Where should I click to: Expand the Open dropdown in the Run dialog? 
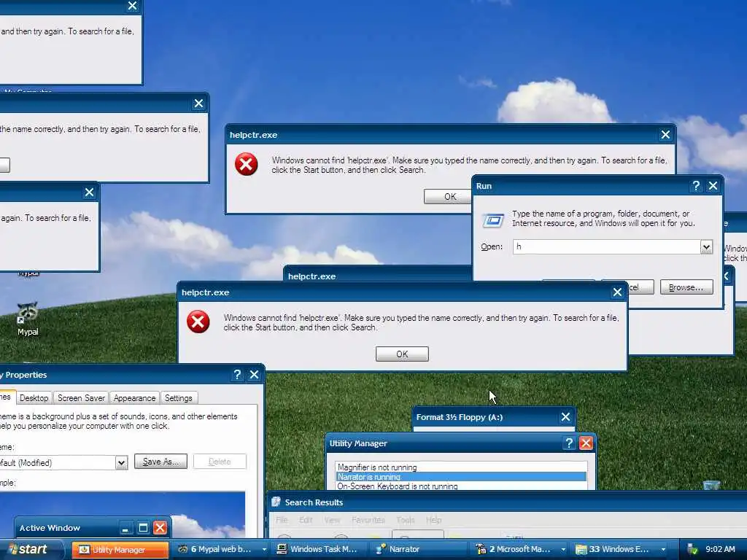click(x=706, y=246)
